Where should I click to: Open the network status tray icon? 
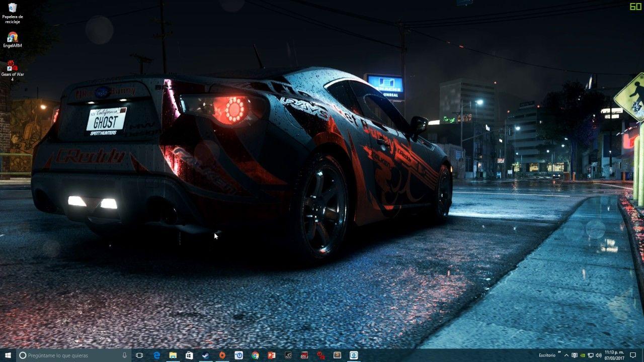pos(591,355)
